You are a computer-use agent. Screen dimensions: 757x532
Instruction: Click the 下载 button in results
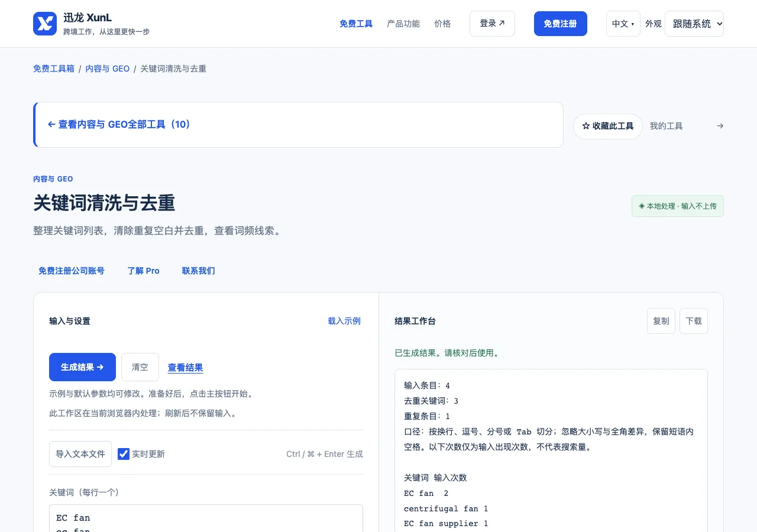coord(694,321)
